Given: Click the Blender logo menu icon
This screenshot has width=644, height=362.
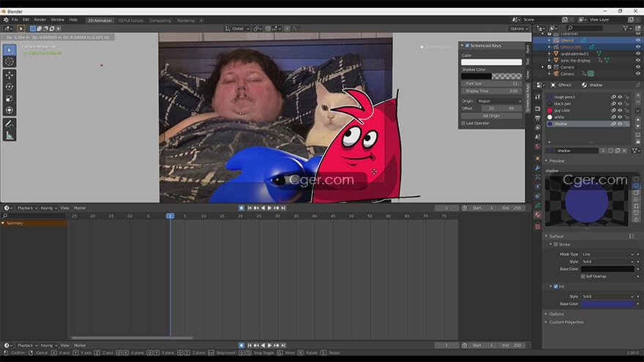Looking at the screenshot, I should [6, 20].
